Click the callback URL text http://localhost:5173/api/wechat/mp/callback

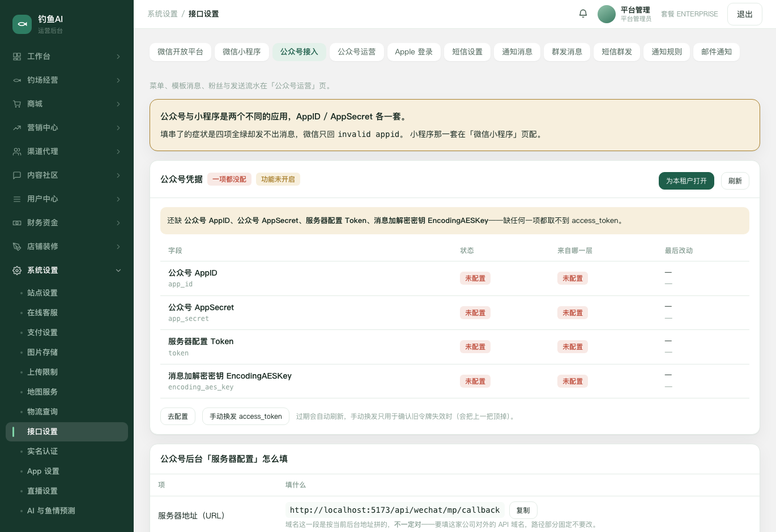point(395,510)
